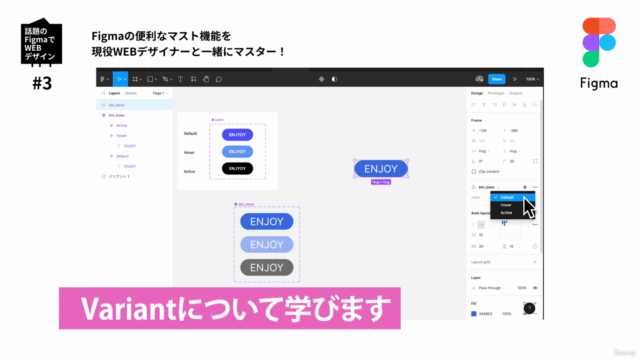Screen dimensions: 640x360
Task: Click the Align top icon
Action: (504, 105)
